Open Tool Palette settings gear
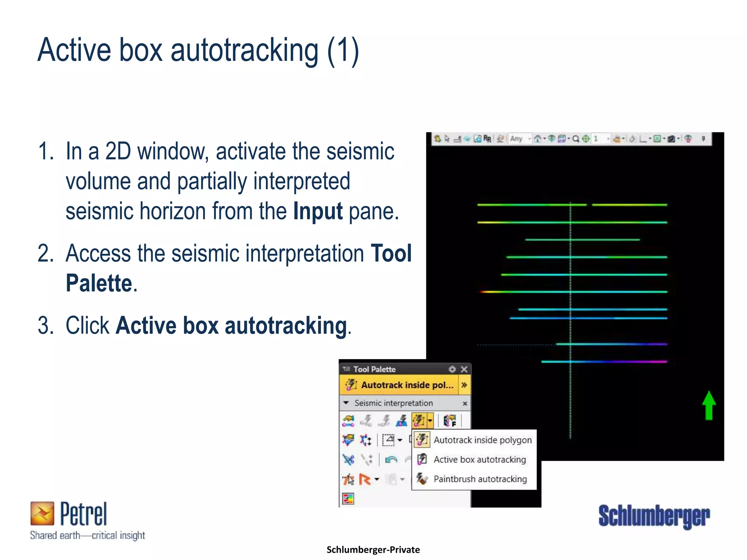Image resolution: width=747 pixels, height=560 pixels. pos(452,369)
